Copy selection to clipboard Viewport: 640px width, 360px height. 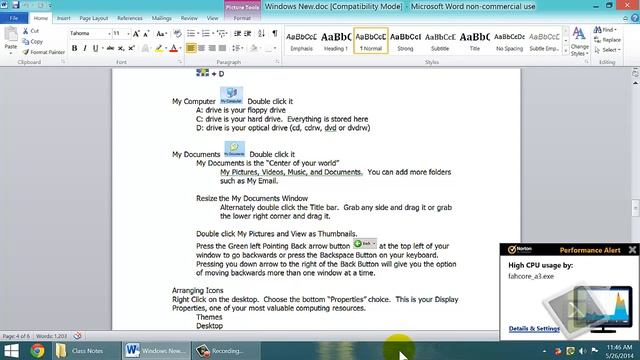pyautogui.click(x=33, y=42)
